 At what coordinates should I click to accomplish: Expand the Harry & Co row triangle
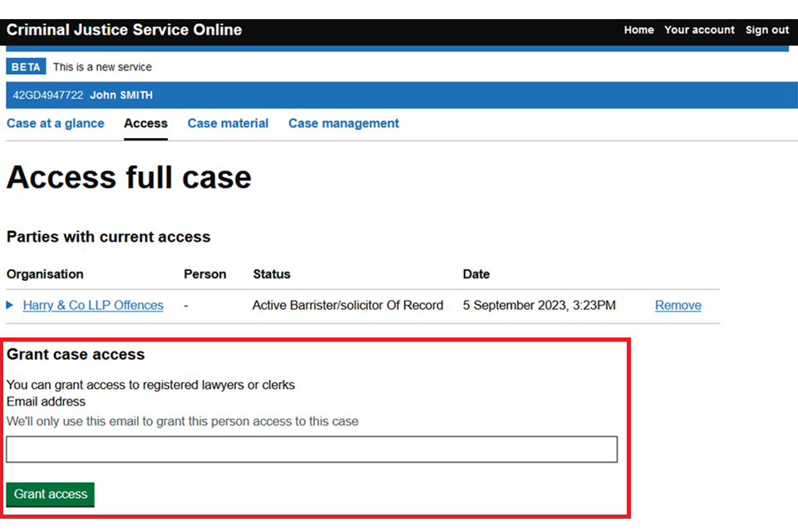coord(10,305)
